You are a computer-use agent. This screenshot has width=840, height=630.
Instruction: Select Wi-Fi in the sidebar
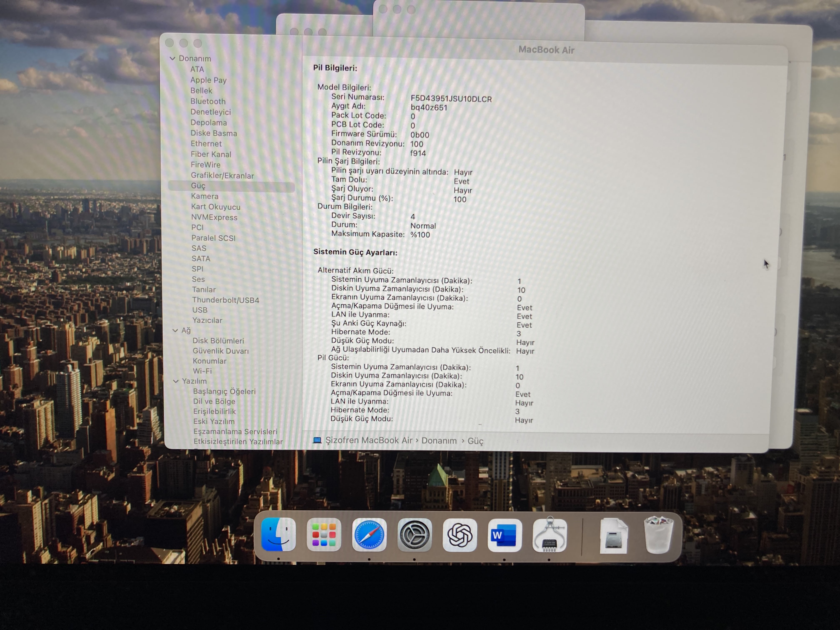tap(202, 371)
